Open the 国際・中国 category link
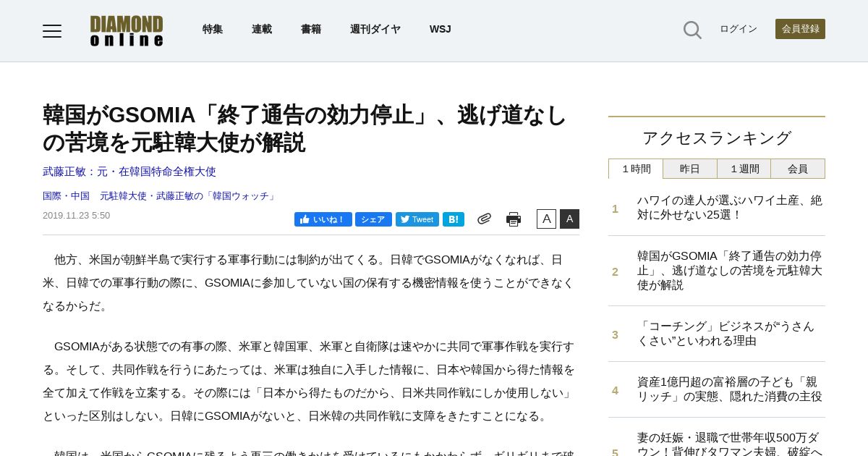 coord(66,196)
